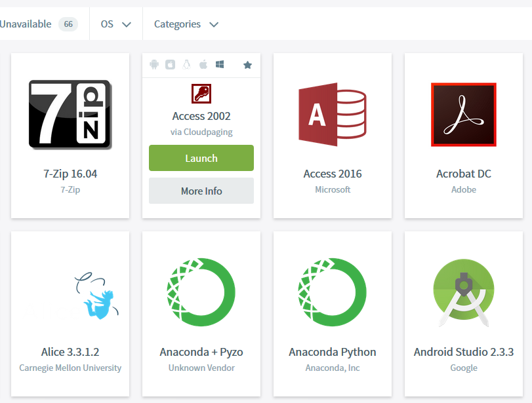Expand the OS filter dropdown

[116, 24]
